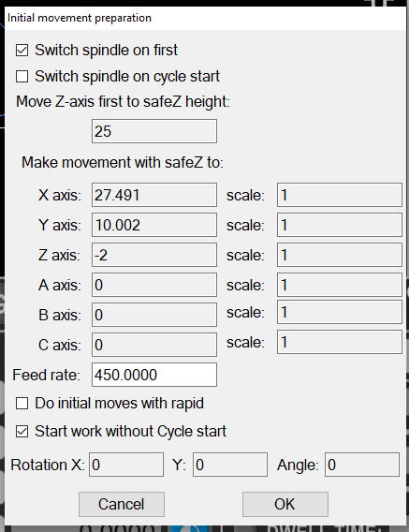The height and width of the screenshot is (532, 409).
Task: Click the B axis value field
Action: [x=154, y=315]
